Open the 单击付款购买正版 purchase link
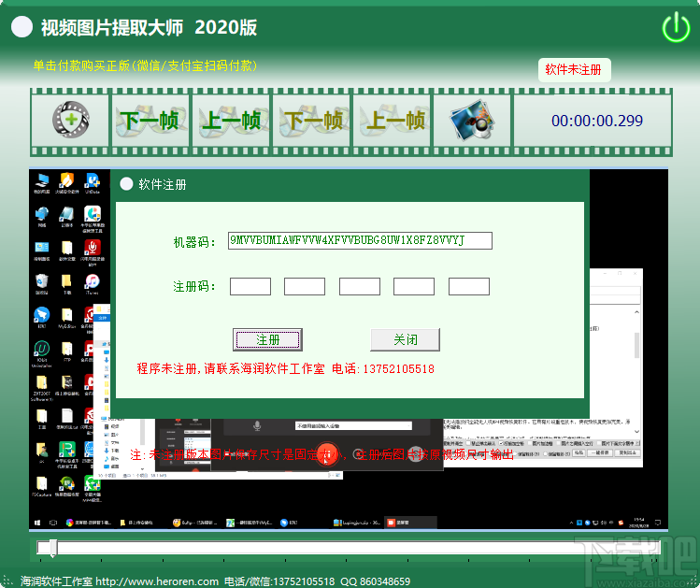The height and width of the screenshot is (588, 700). [145, 65]
